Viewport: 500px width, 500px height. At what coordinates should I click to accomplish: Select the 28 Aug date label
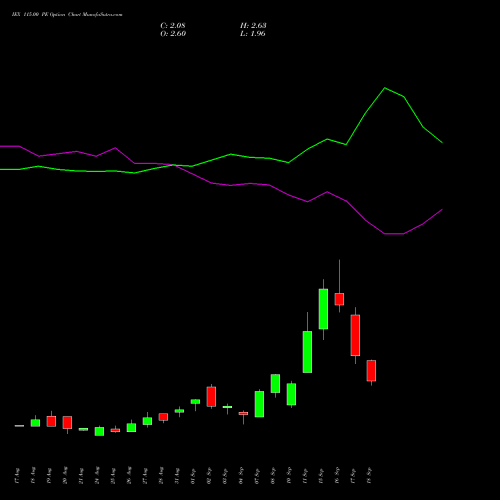(x=161, y=476)
